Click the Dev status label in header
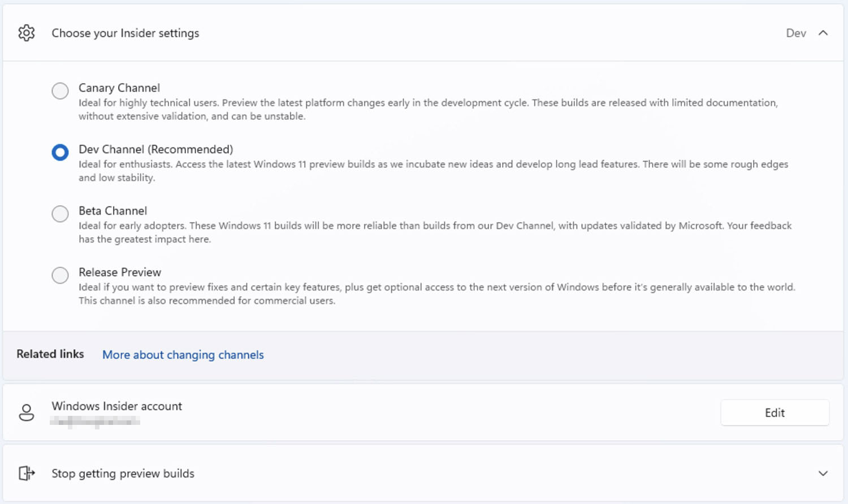848x504 pixels. point(796,33)
